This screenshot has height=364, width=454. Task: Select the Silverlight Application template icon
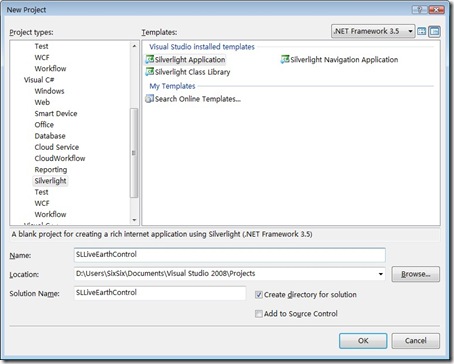point(150,60)
